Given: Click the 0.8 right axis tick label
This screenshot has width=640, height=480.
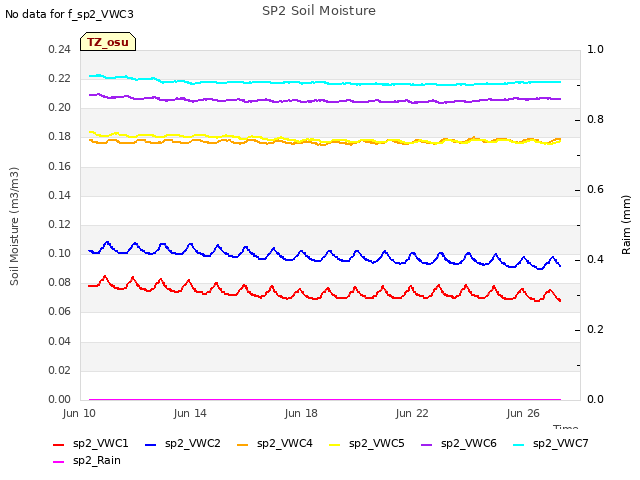Looking at the screenshot, I should click(595, 120).
